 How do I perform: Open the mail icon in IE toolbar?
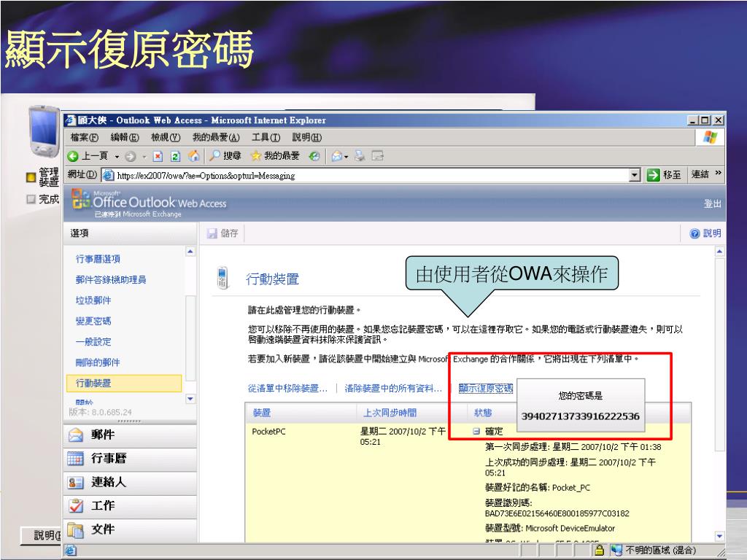[337, 156]
